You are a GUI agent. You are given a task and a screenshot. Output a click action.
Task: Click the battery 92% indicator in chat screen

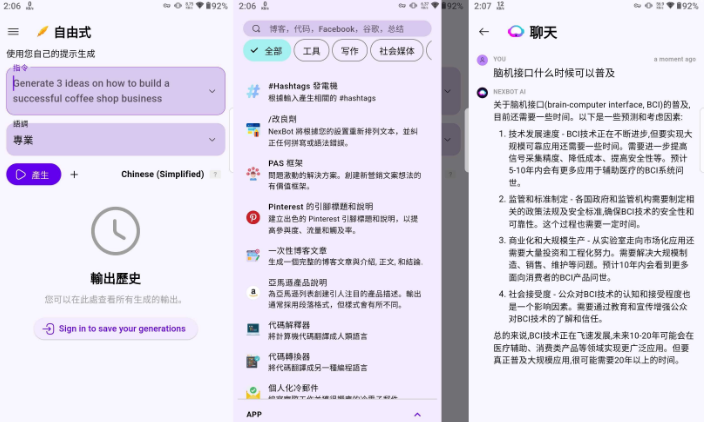(687, 6)
